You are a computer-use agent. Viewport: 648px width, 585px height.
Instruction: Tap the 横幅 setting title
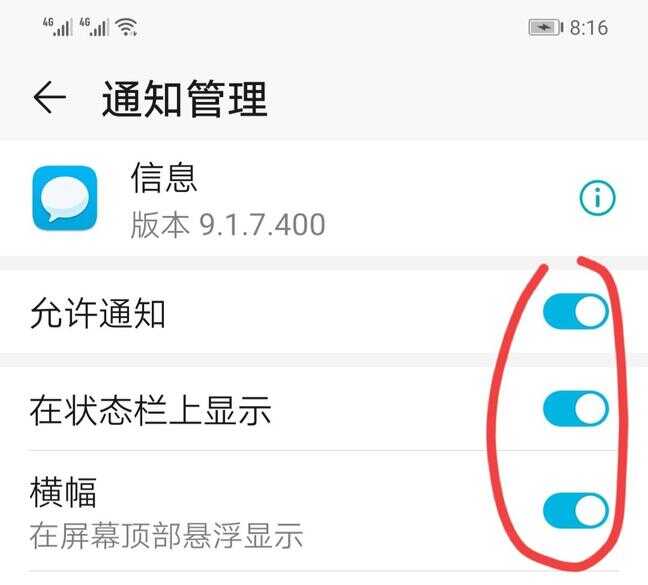(63, 492)
